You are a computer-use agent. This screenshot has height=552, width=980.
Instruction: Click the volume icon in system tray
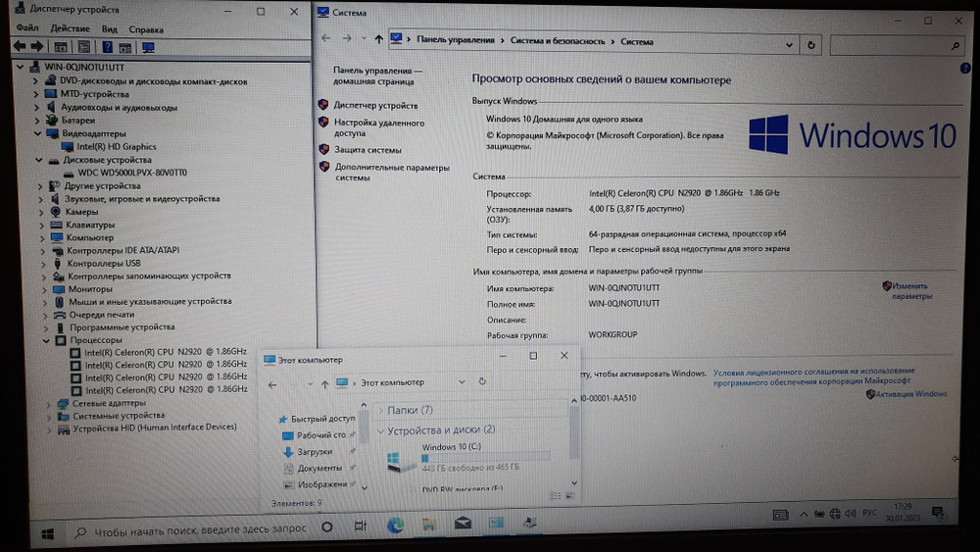click(x=850, y=513)
